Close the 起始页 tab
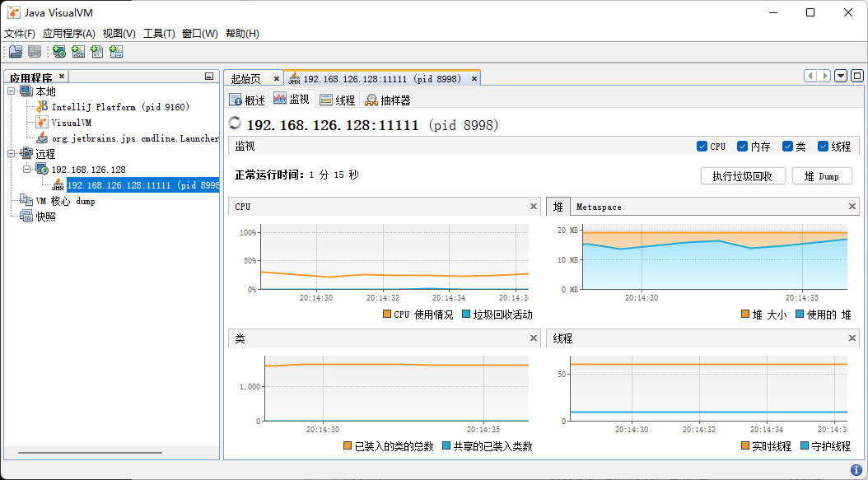This screenshot has width=868, height=480. click(277, 78)
